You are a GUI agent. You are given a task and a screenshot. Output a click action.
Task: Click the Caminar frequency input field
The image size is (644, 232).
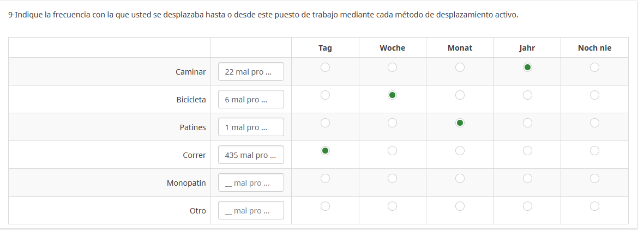click(x=251, y=72)
